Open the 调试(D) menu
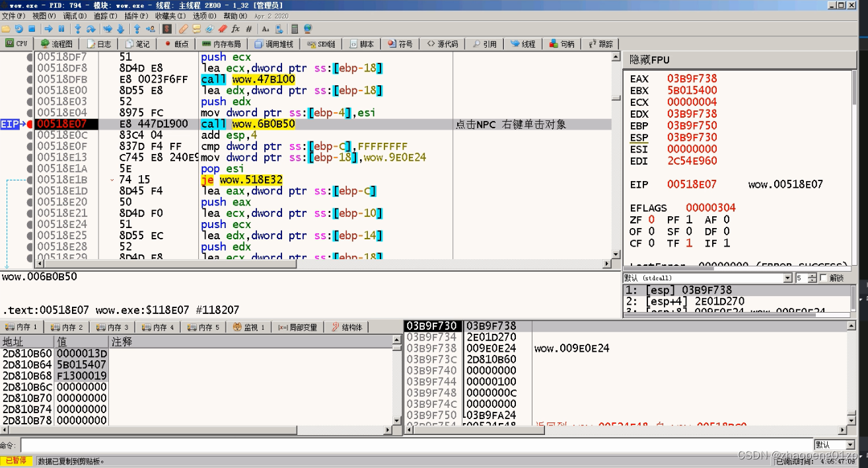This screenshot has height=468, width=868. 75,16
